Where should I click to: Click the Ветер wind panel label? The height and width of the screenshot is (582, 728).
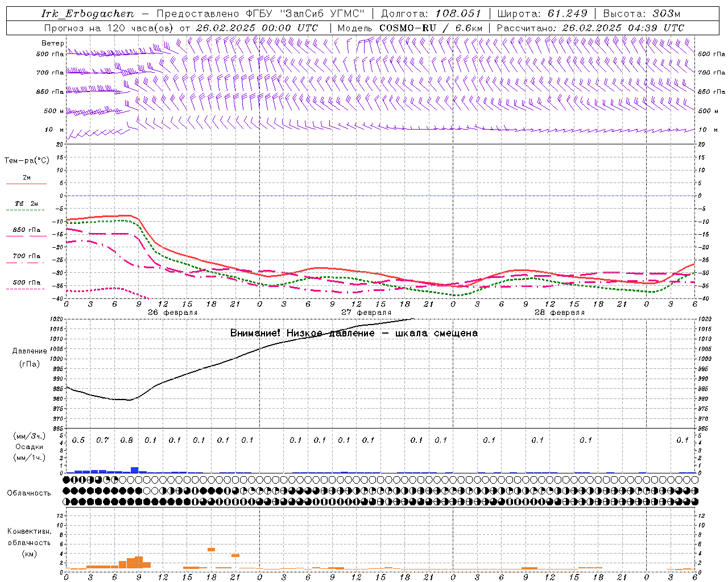tap(53, 43)
